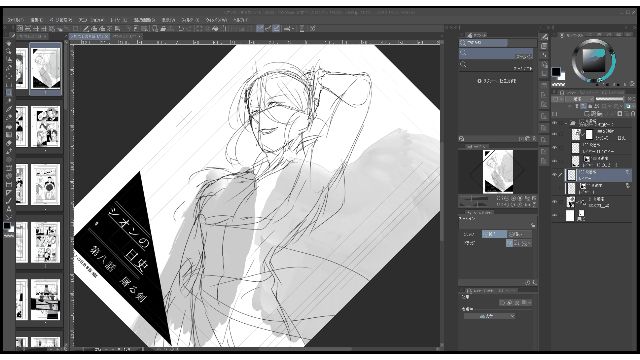Image resolution: width=640 pixels, height=360 pixels.
Task: Click the highlighted active tool in tool palette
Action: coord(9,93)
